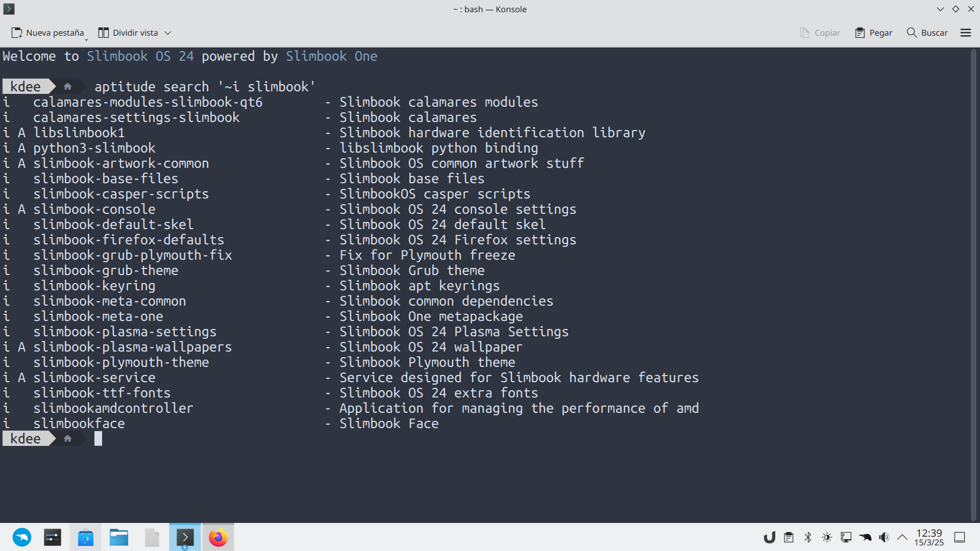Expand hidden system tray icons
This screenshot has height=551, width=980.
click(x=902, y=537)
